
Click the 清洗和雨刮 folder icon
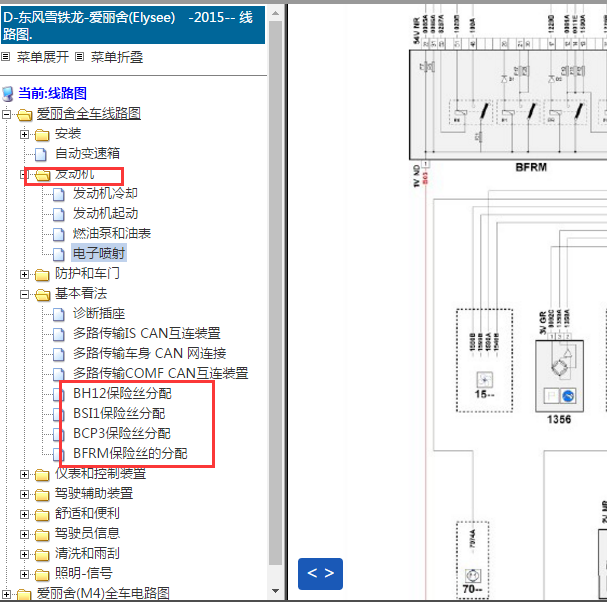pos(42,554)
